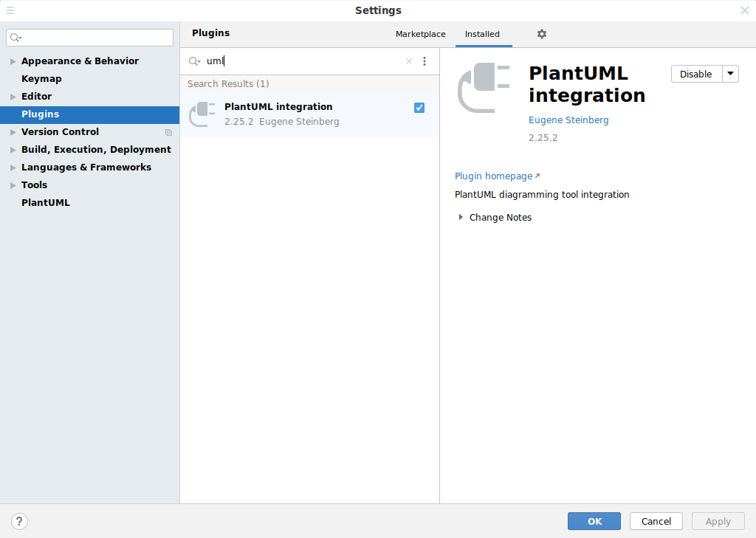Open the Appearance & Behavior settings

[x=80, y=61]
